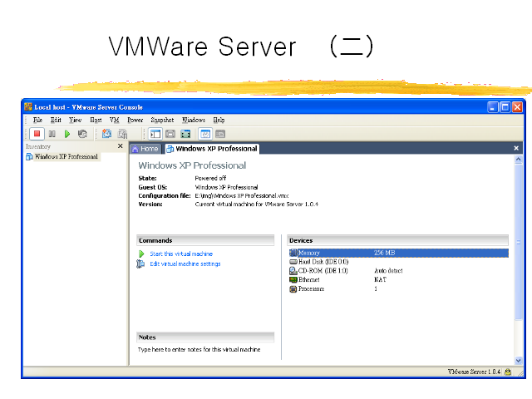Open the Snapshot menu

pos(162,120)
